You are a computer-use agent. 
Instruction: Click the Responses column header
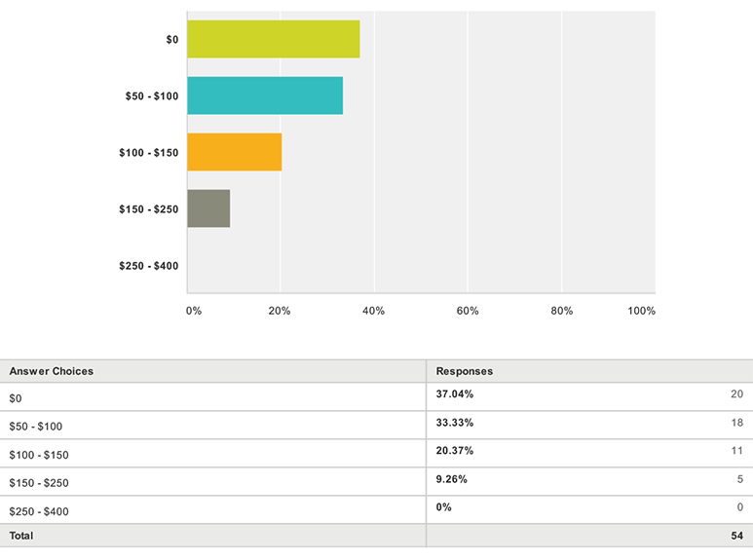pos(465,371)
